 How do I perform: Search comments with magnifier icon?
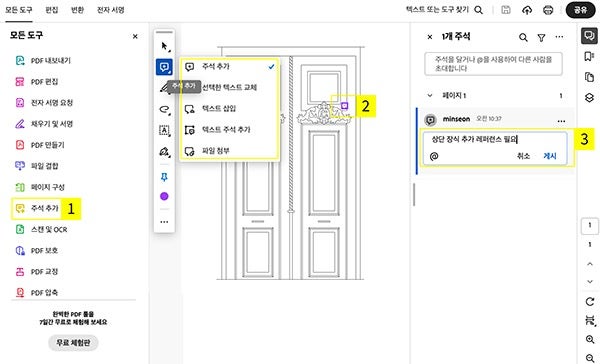pos(523,37)
